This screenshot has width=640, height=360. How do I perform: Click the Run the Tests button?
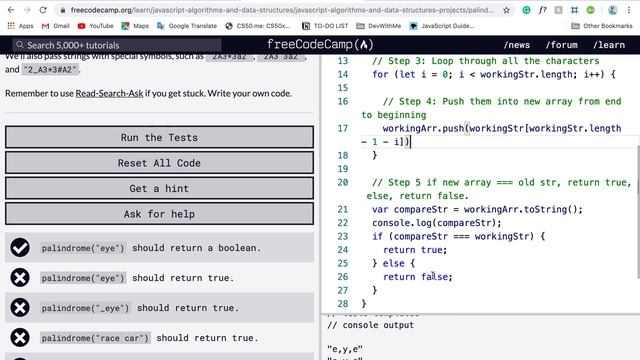[x=159, y=137]
